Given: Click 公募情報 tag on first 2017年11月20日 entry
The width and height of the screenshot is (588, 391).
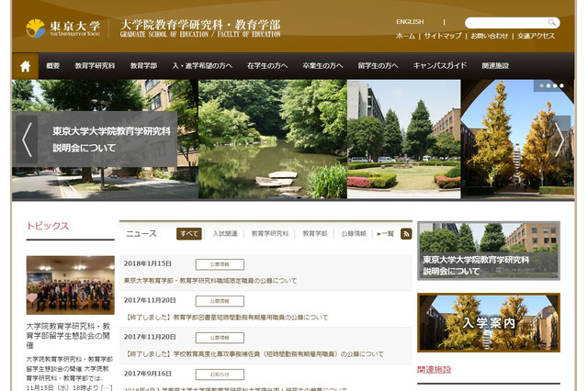Looking at the screenshot, I should (x=220, y=301).
